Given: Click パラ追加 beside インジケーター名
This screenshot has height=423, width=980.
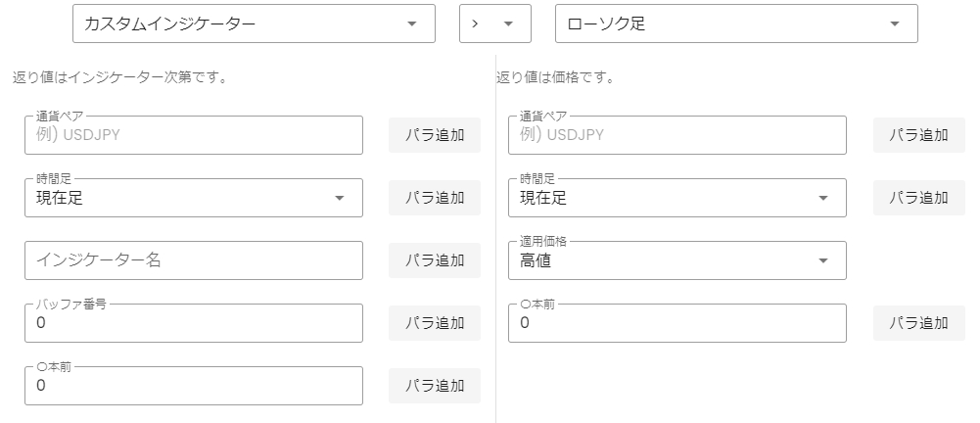Looking at the screenshot, I should pos(435,260).
